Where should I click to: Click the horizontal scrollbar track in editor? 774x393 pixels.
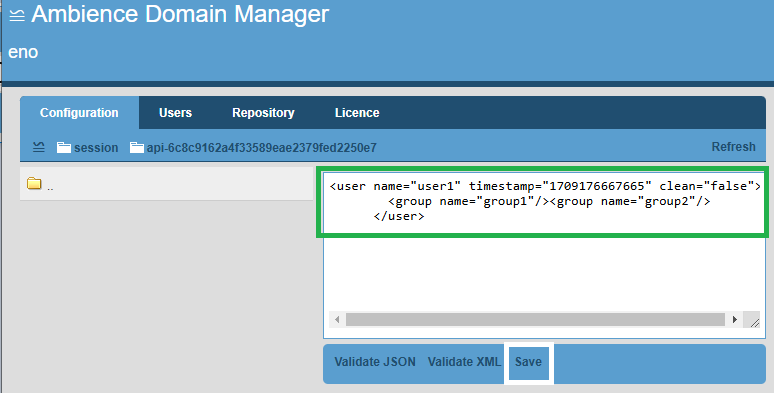(535, 319)
